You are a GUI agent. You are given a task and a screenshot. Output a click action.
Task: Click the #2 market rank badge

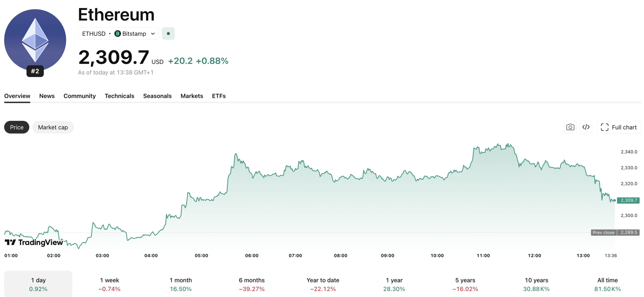click(x=35, y=71)
